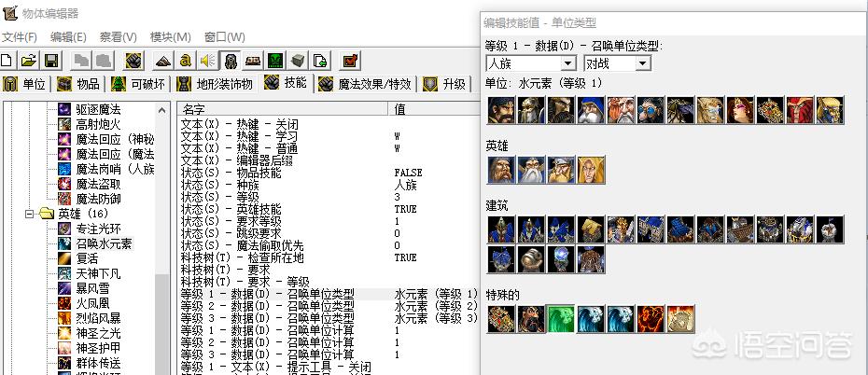
Task: Pick the goggles-wearing pilot unit portrait
Action: [651, 110]
